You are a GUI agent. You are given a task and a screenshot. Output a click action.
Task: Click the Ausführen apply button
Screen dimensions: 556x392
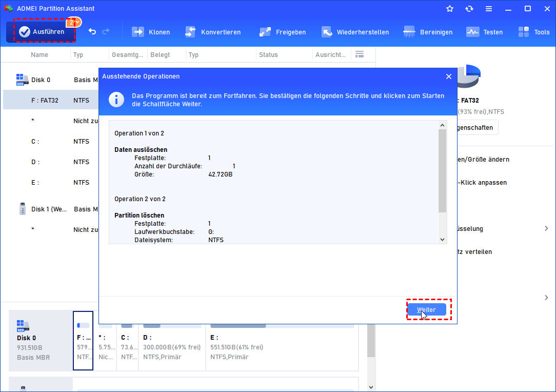coord(42,32)
